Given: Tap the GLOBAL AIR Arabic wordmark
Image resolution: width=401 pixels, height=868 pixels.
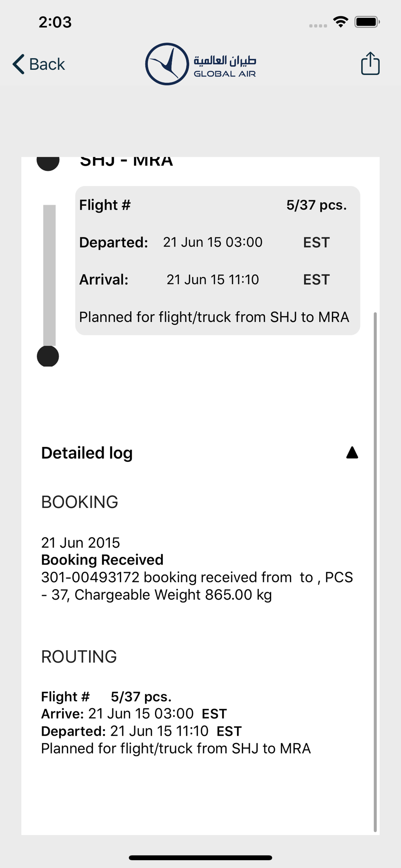Looking at the screenshot, I should [225, 66].
